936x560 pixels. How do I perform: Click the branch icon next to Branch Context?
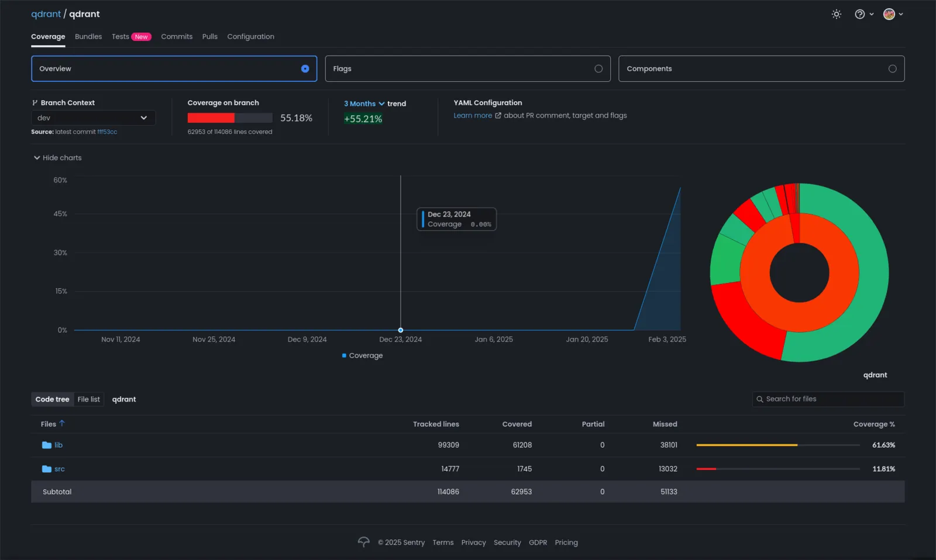tap(35, 103)
